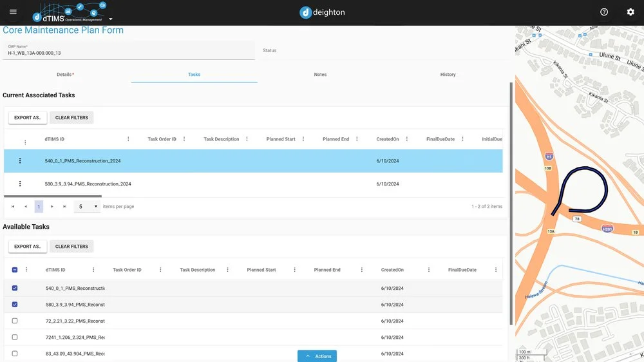
Task: Check the 72_2.21_3.22_PMS available task
Action: tap(15, 321)
